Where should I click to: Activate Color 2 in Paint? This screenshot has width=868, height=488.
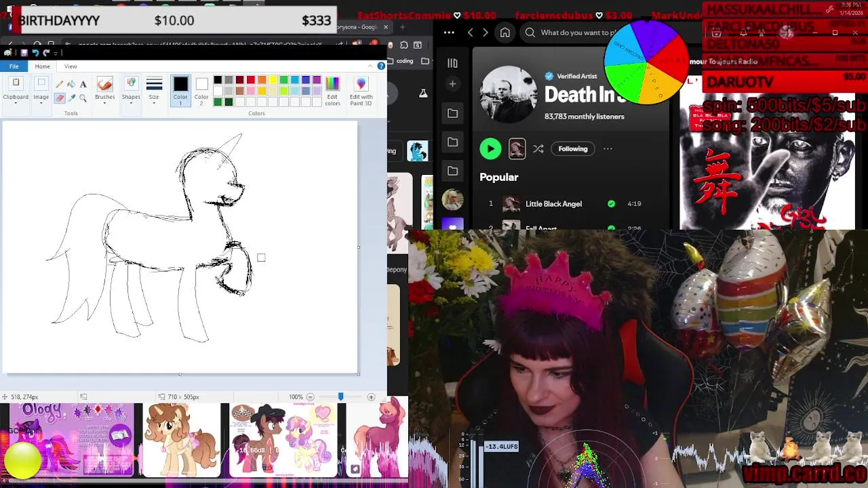pyautogui.click(x=201, y=91)
